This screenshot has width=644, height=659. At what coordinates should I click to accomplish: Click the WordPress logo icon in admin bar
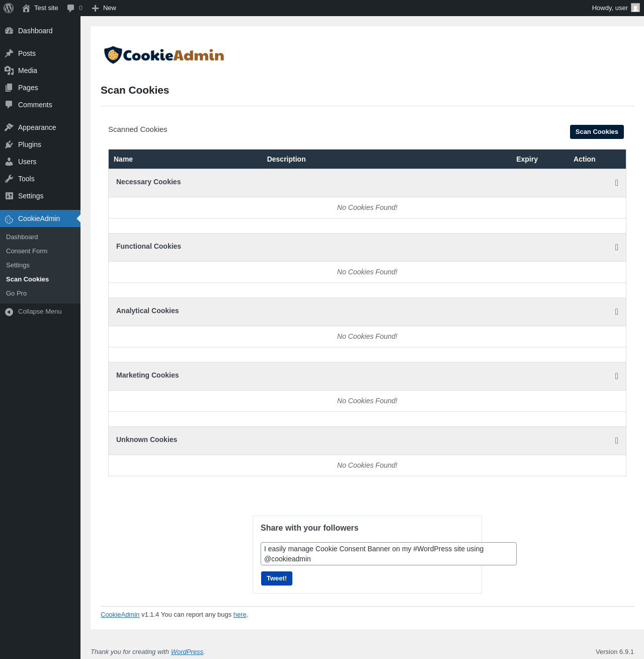[x=9, y=8]
